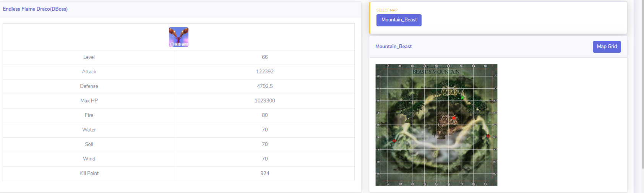644x193 pixels.
Task: Click the Kill Point value 924
Action: (264, 173)
